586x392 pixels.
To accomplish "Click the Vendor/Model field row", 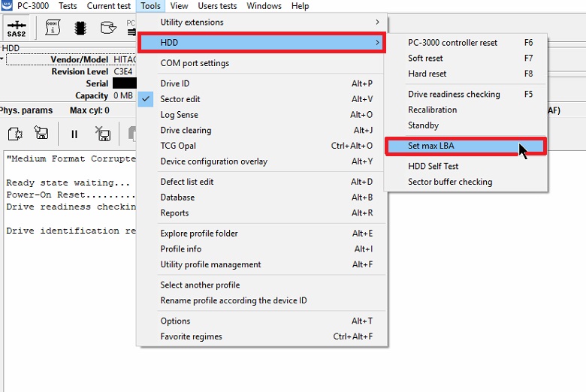I will [x=71, y=59].
